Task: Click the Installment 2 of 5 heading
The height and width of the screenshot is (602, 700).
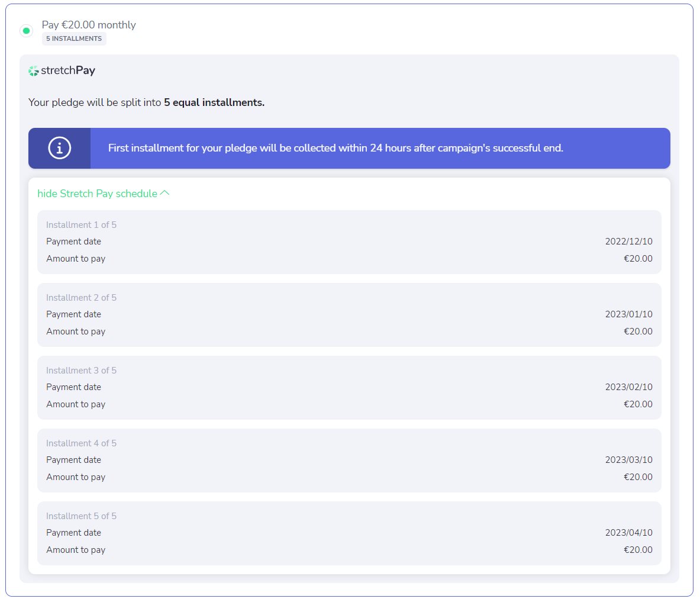Action: [81, 297]
